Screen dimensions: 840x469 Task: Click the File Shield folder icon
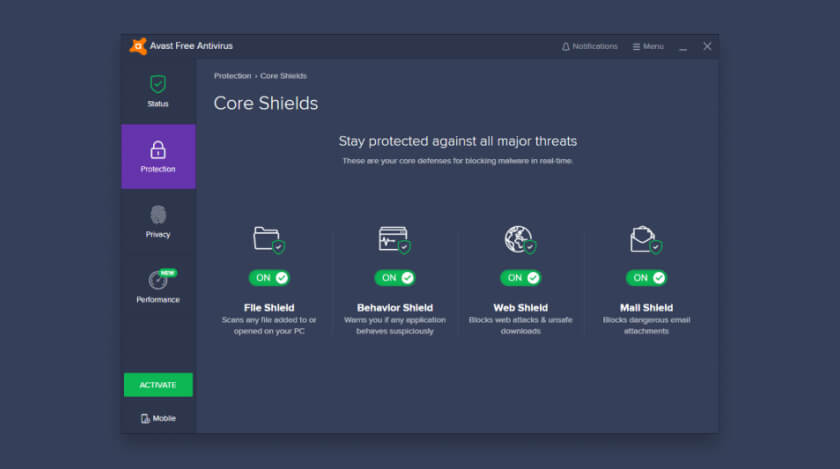click(269, 240)
